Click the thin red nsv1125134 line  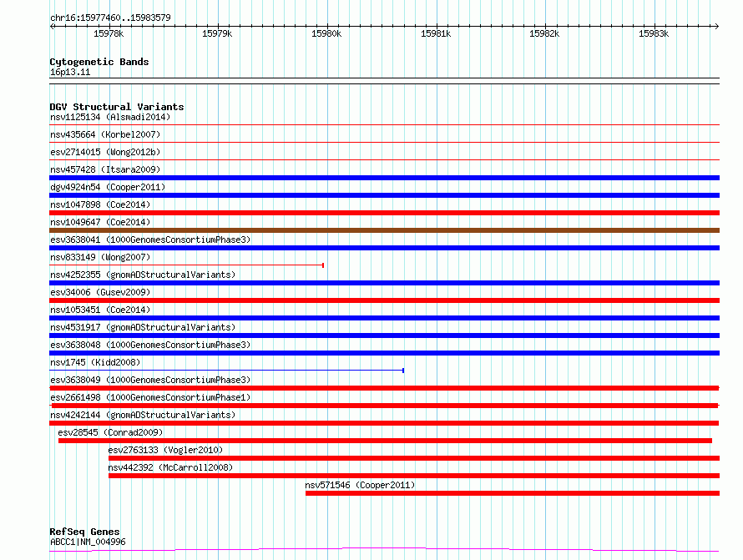[x=384, y=125]
